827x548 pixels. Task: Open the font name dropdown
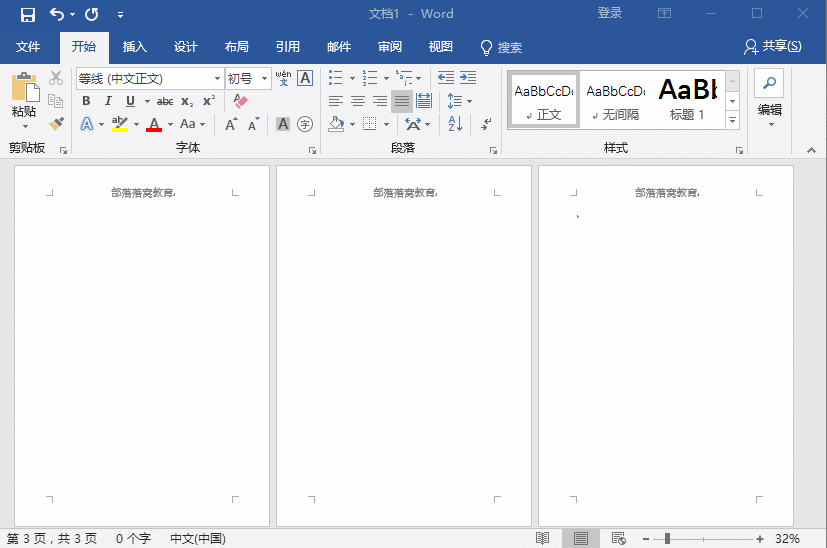(x=217, y=78)
